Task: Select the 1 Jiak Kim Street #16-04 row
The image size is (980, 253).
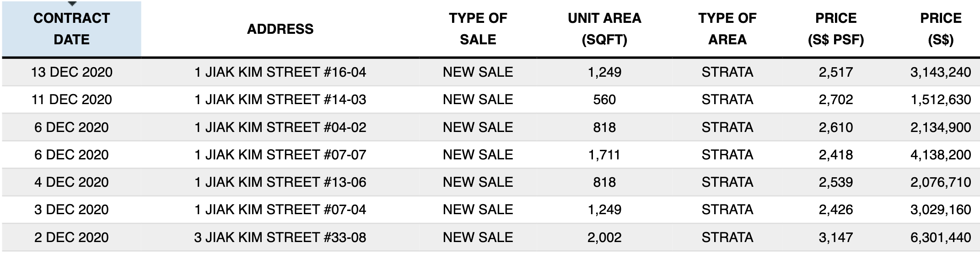Action: pos(491,72)
